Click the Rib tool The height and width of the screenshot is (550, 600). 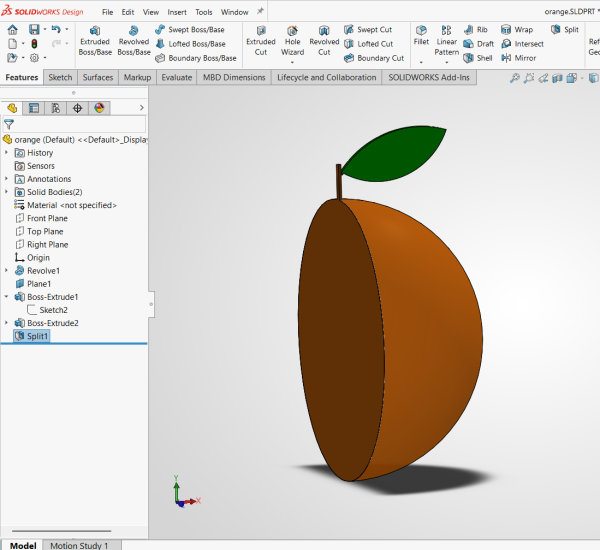[475, 29]
